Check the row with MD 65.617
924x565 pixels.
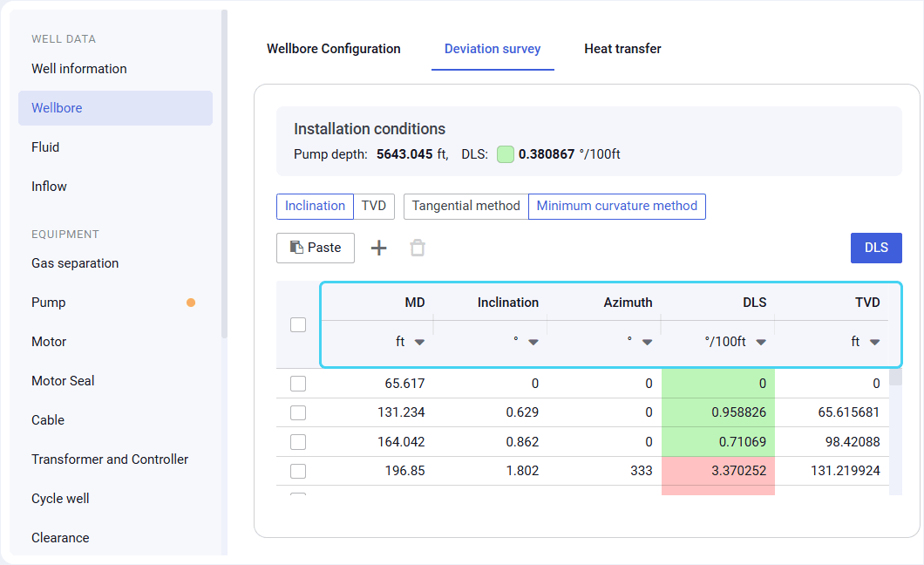coord(298,384)
